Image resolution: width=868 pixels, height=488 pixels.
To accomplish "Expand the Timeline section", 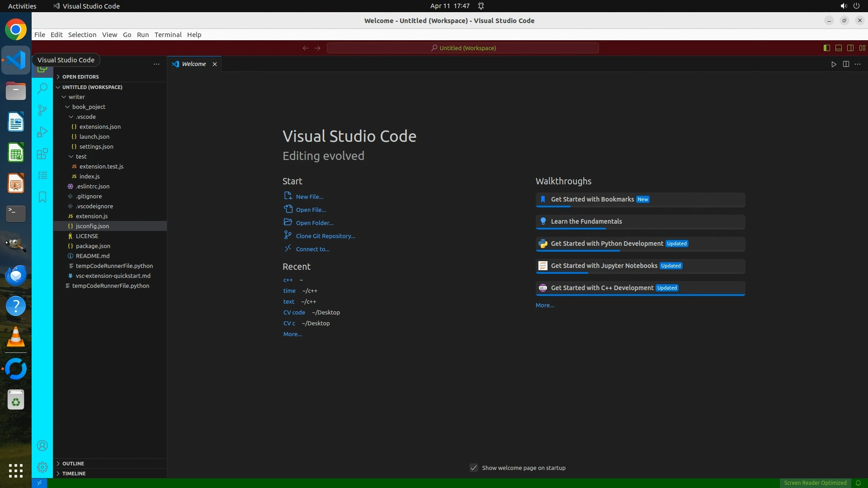I will pyautogui.click(x=74, y=474).
